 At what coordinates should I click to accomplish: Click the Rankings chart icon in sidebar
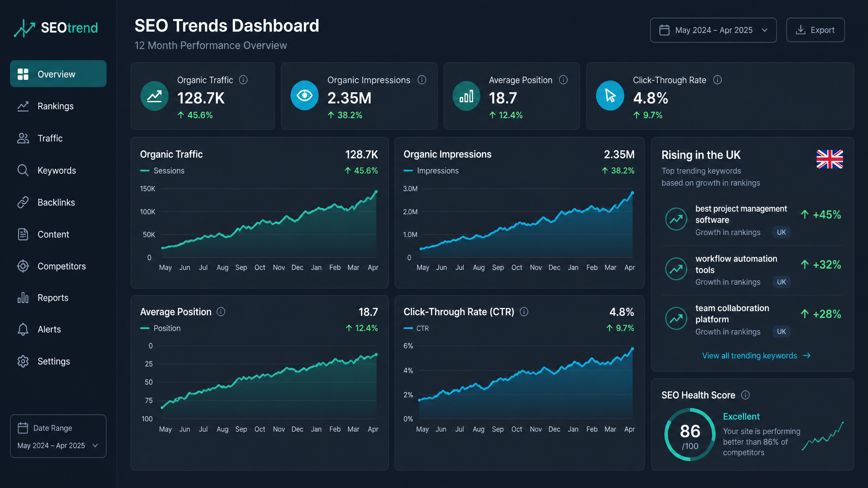(23, 106)
